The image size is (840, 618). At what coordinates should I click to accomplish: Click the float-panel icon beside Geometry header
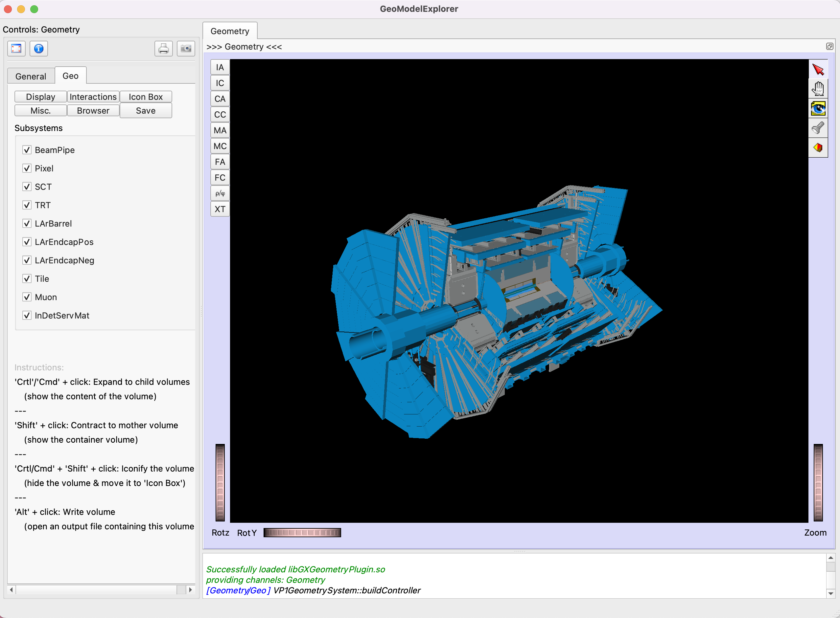[x=829, y=46]
